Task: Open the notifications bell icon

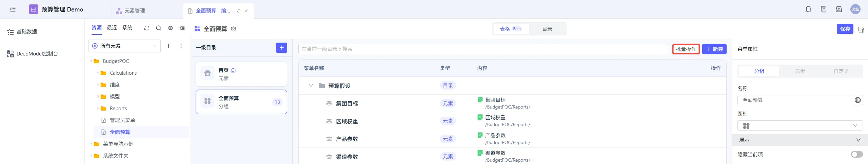Action: coord(808,9)
